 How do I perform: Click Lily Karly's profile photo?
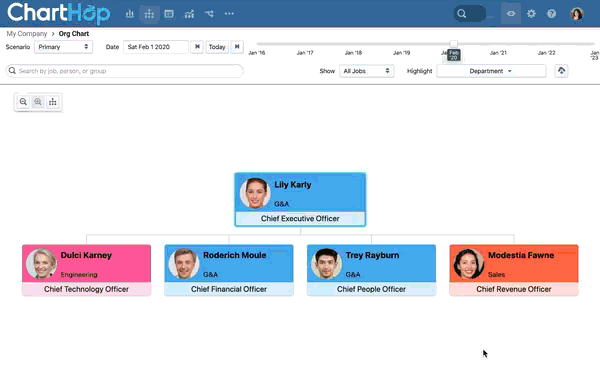(x=255, y=193)
